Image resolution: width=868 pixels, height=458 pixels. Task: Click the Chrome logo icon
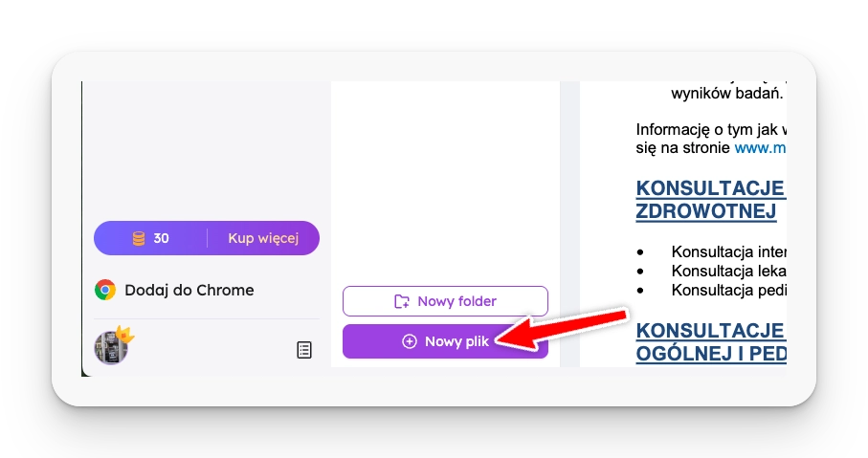coord(105,290)
